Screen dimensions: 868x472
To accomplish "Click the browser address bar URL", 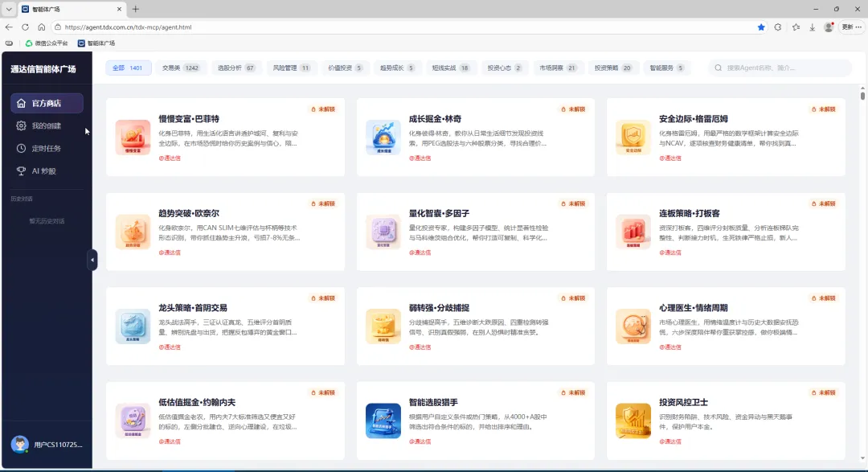I will 128,27.
